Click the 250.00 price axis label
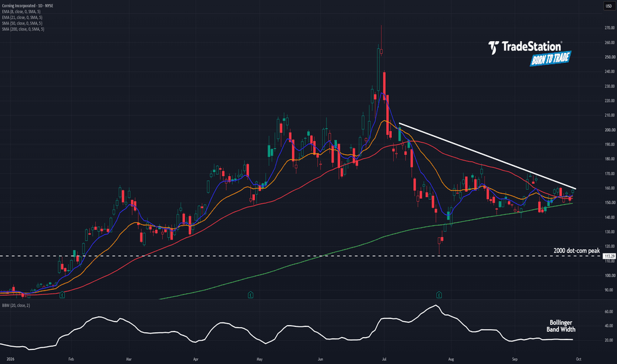Viewport: 617px width, 364px height. (610, 57)
